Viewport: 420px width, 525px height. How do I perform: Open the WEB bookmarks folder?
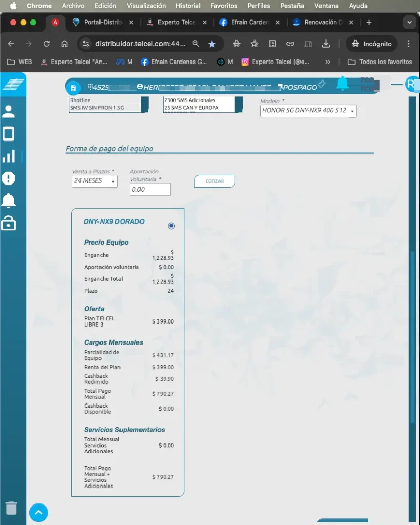coord(19,62)
